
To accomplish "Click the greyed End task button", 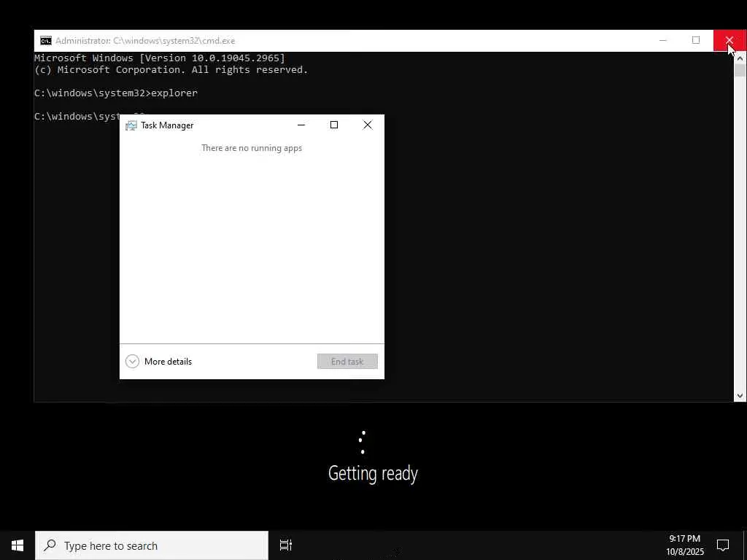I will 347,362.
